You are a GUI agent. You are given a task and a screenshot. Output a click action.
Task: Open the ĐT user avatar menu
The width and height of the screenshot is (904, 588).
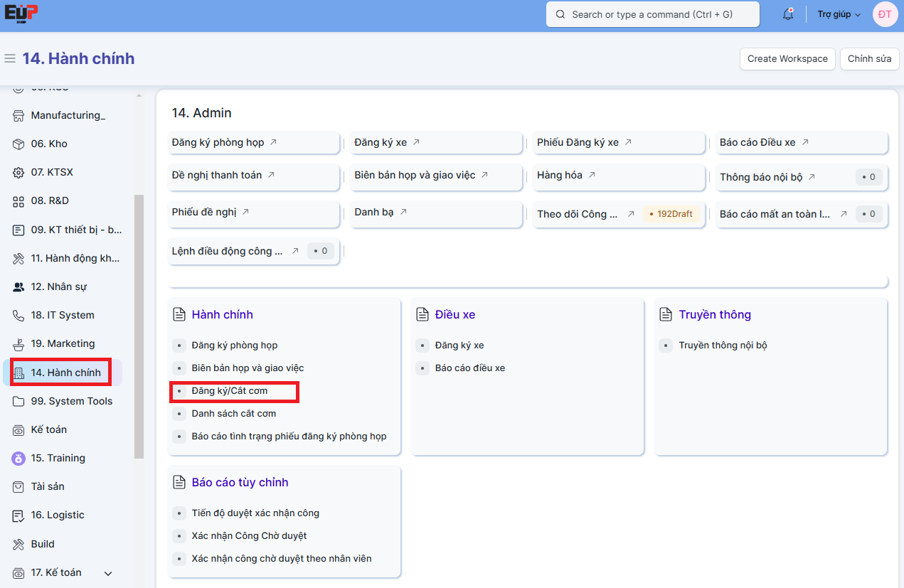tap(885, 14)
